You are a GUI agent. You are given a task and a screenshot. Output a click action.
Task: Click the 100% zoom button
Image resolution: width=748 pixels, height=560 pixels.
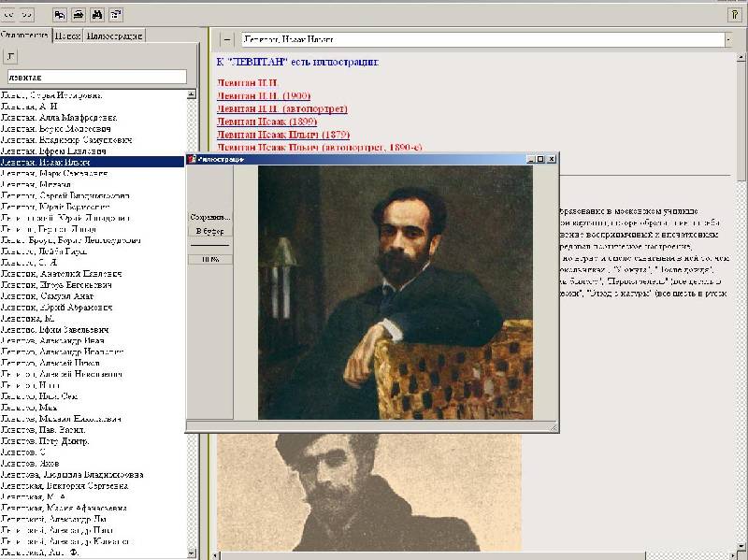(x=209, y=260)
